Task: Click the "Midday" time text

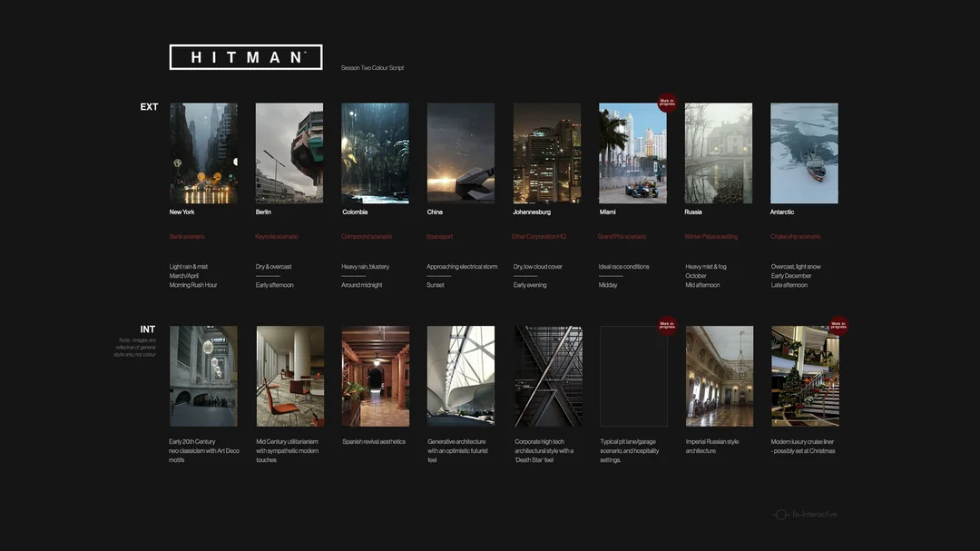Action: point(607,285)
